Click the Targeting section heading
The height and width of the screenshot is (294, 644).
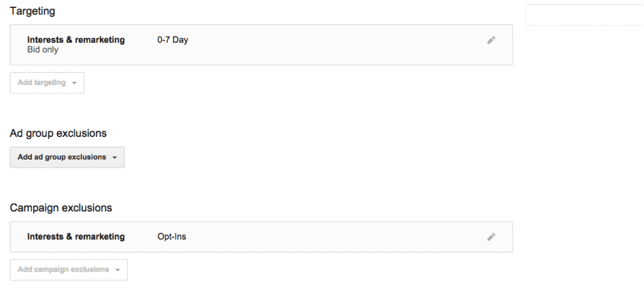(x=32, y=11)
